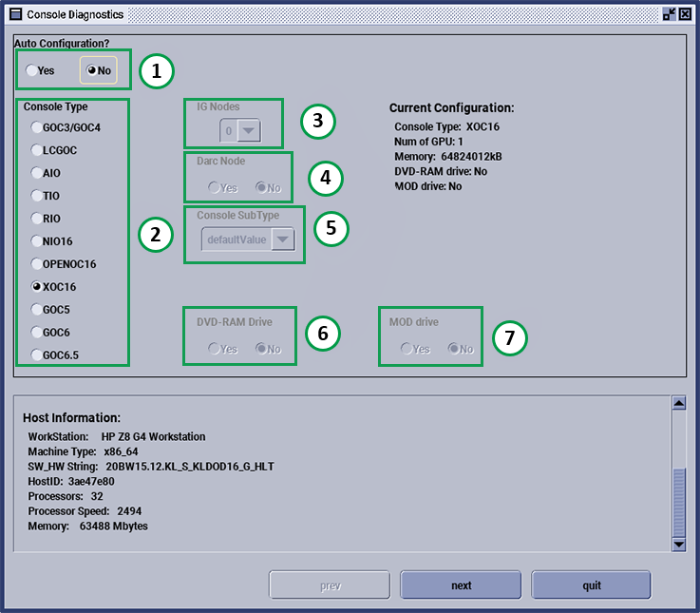Choose OPENOC16 console type

(x=36, y=264)
